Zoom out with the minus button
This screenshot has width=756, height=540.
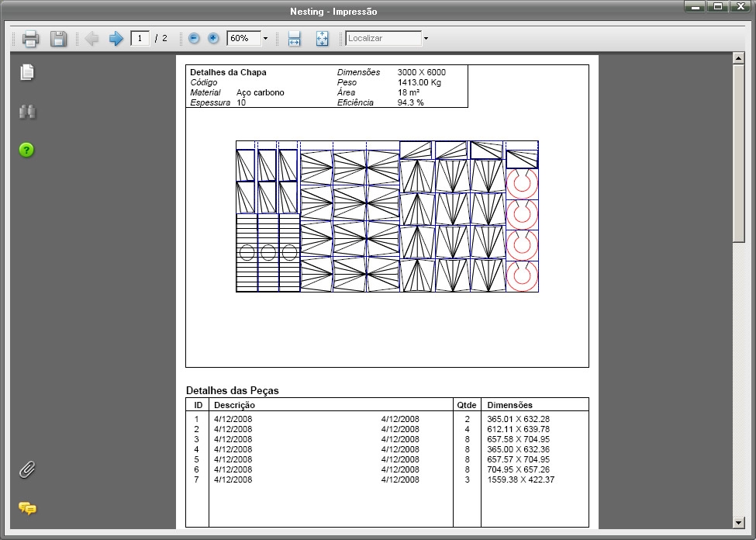tap(194, 38)
